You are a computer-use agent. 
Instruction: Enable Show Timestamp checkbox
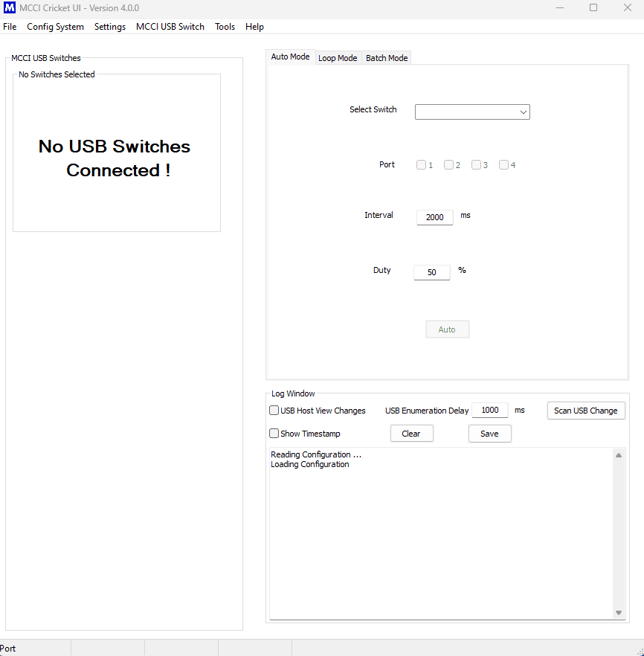click(274, 434)
